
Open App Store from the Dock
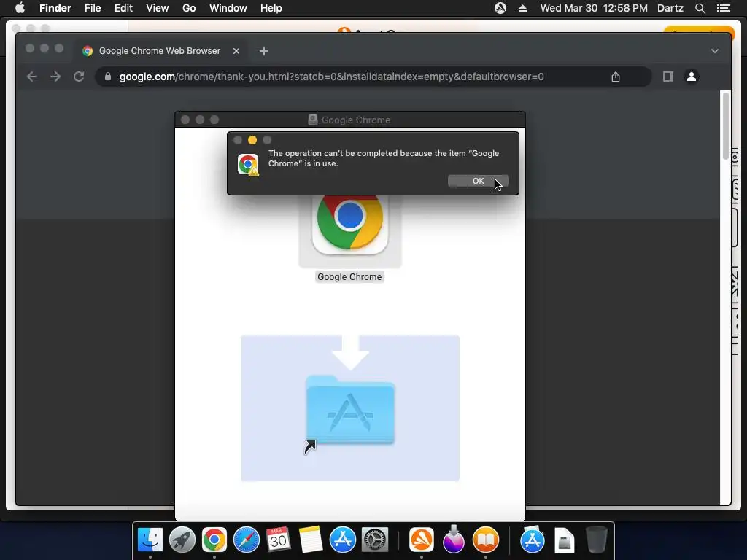[x=343, y=540]
